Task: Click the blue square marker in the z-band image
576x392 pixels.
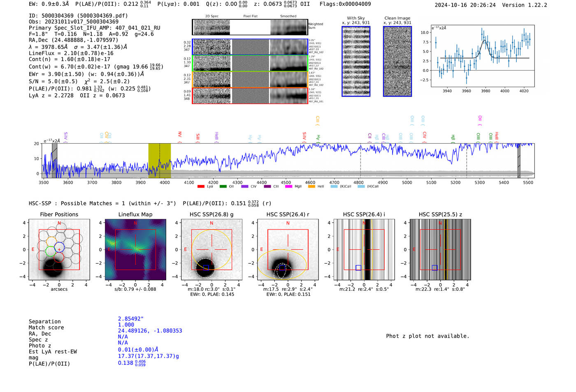Action: point(434,268)
